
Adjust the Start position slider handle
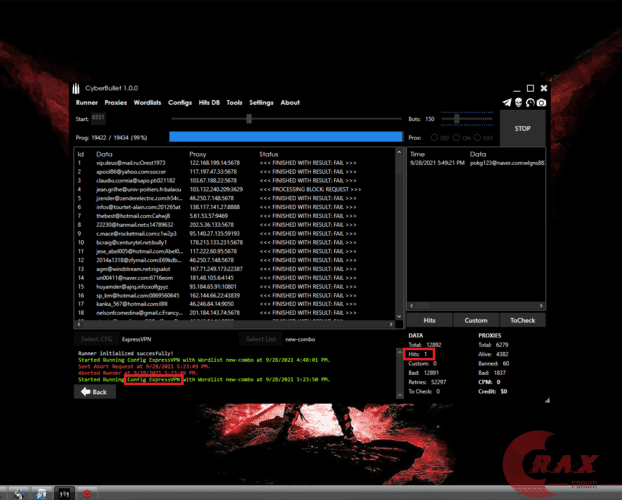249,119
